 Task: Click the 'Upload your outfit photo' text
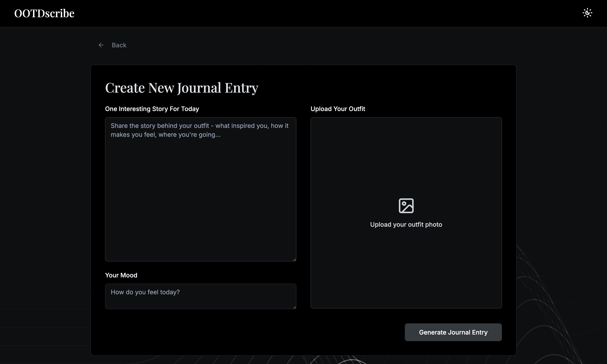coord(406,224)
